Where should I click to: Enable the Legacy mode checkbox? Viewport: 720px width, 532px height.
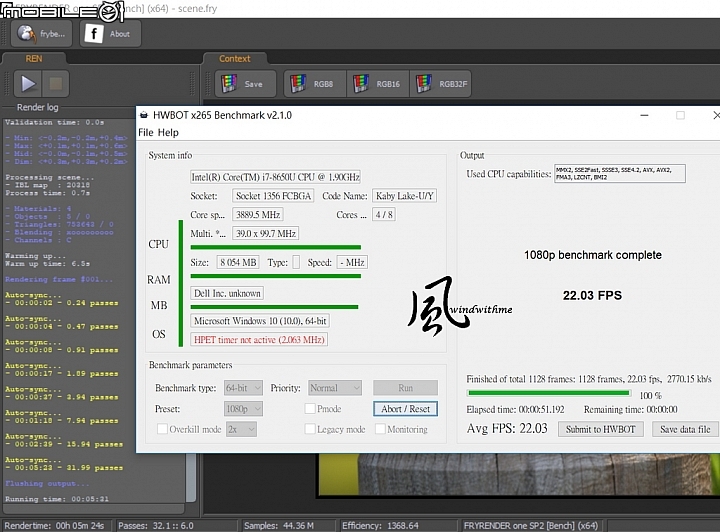point(310,429)
